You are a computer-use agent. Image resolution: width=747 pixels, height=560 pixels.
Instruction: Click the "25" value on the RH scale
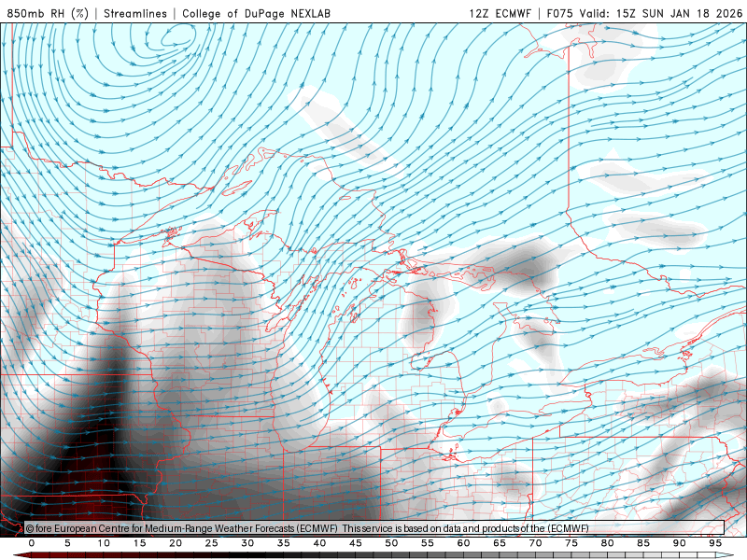click(212, 543)
